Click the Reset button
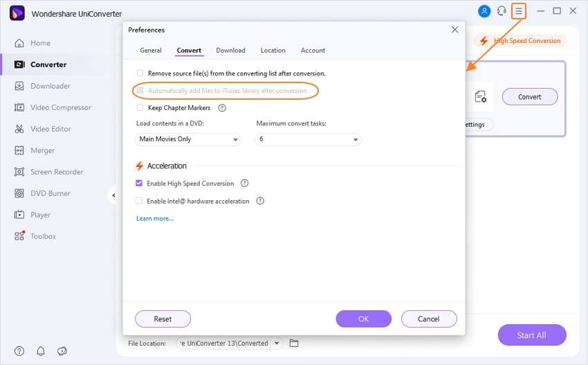The height and width of the screenshot is (365, 588). 163,319
